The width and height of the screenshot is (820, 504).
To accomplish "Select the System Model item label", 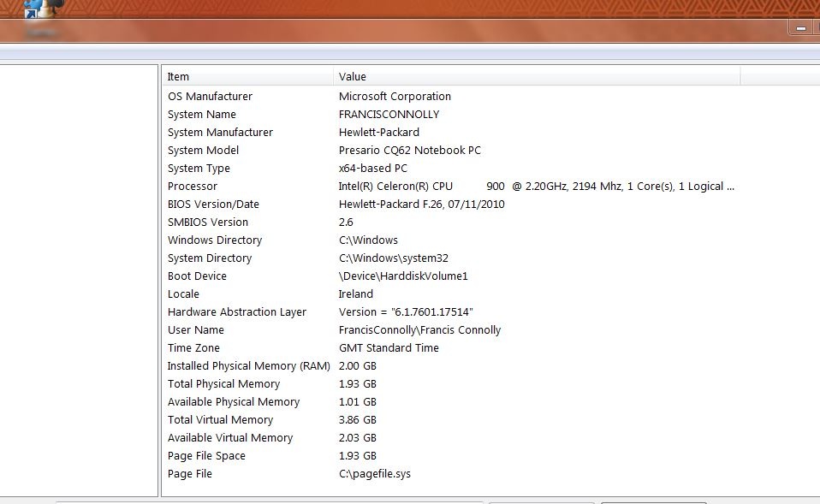I will coord(203,150).
